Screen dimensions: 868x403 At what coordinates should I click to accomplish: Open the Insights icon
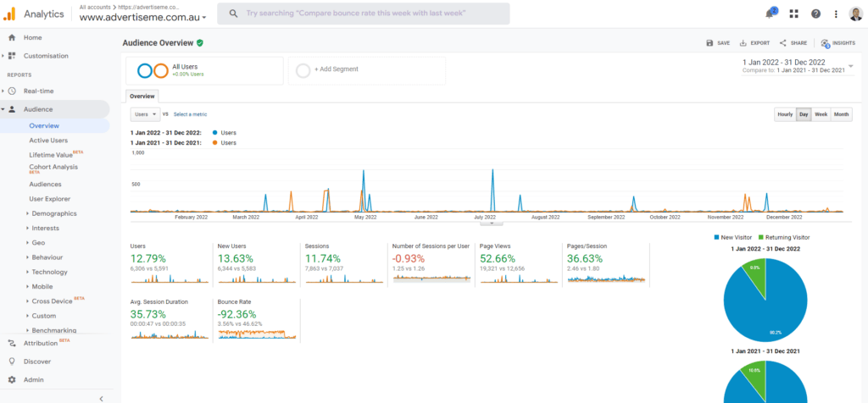pyautogui.click(x=826, y=43)
